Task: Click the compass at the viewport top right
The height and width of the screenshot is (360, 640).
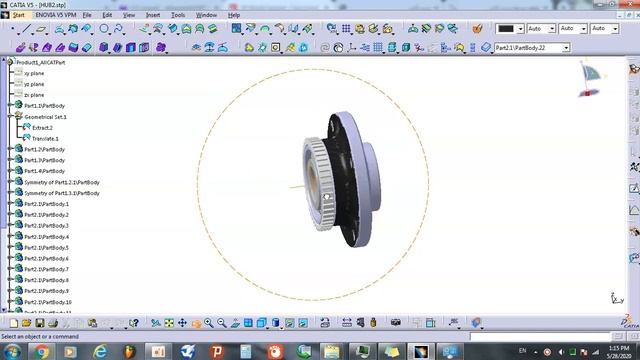Action: (x=590, y=79)
